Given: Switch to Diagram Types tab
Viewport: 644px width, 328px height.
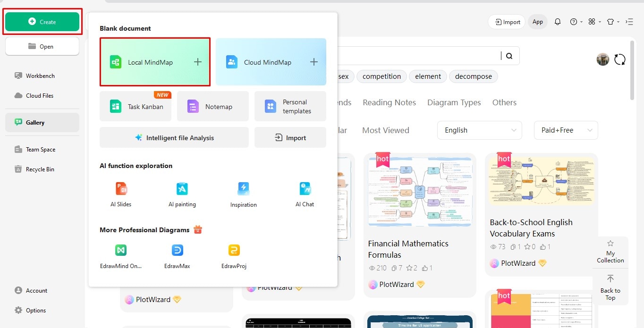Looking at the screenshot, I should pos(454,102).
